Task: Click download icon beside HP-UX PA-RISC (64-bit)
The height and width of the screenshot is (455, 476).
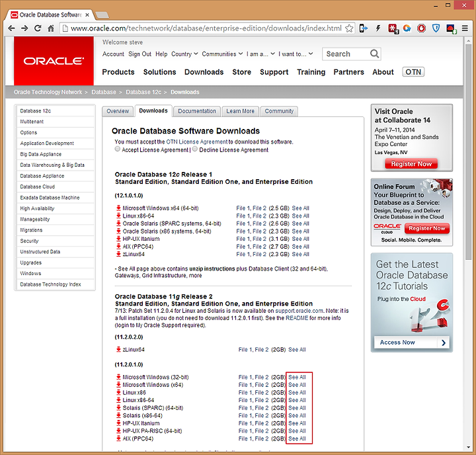Action: tap(118, 431)
